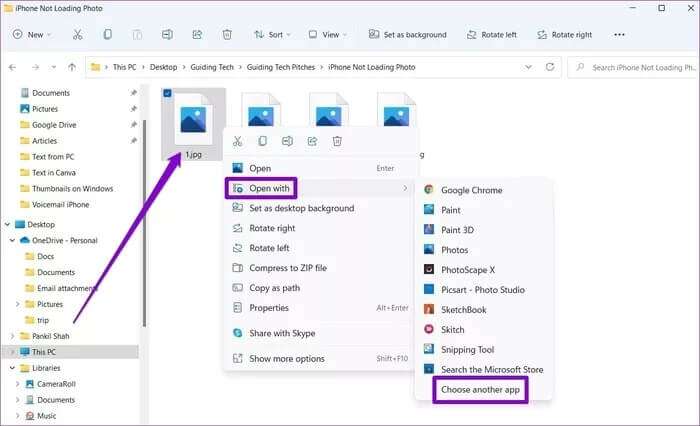Click Desktop in the address breadcrumb
This screenshot has height=426, width=700.
(163, 67)
